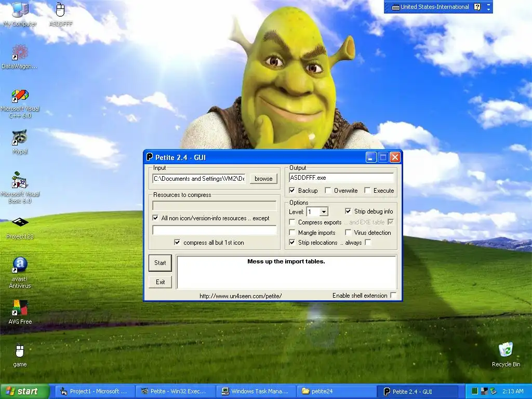Enable Compress exports checkbox
The image size is (532, 399).
point(292,222)
